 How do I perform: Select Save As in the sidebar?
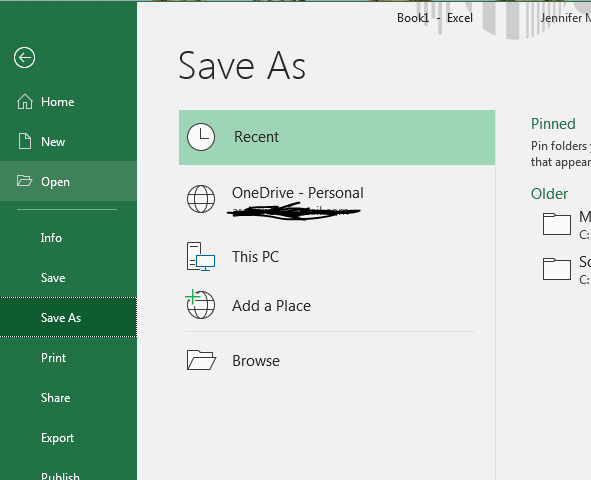coord(68,317)
